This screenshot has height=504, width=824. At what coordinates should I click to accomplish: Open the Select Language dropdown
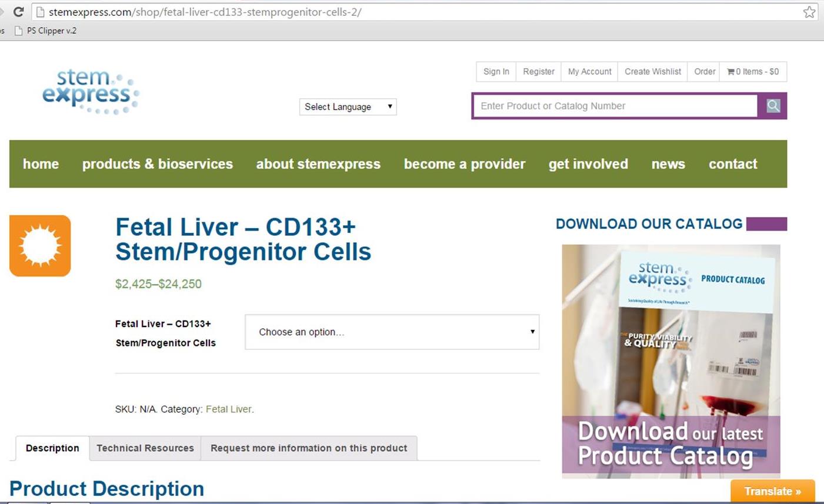[x=348, y=106]
